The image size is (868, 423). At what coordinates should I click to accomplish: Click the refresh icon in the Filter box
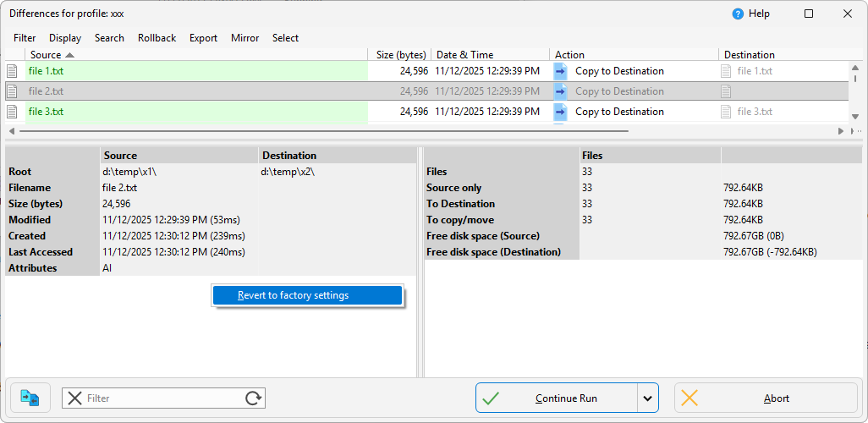(x=253, y=398)
